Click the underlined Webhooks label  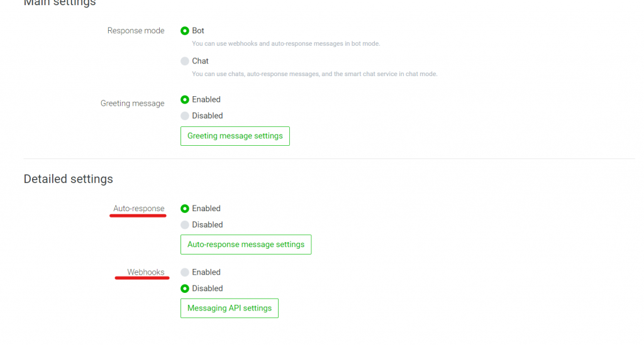click(x=145, y=272)
